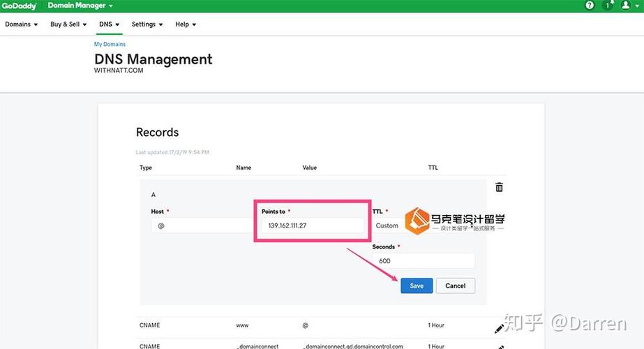Go to My Domains breadcrumb link
The width and height of the screenshot is (644, 349).
click(x=110, y=44)
